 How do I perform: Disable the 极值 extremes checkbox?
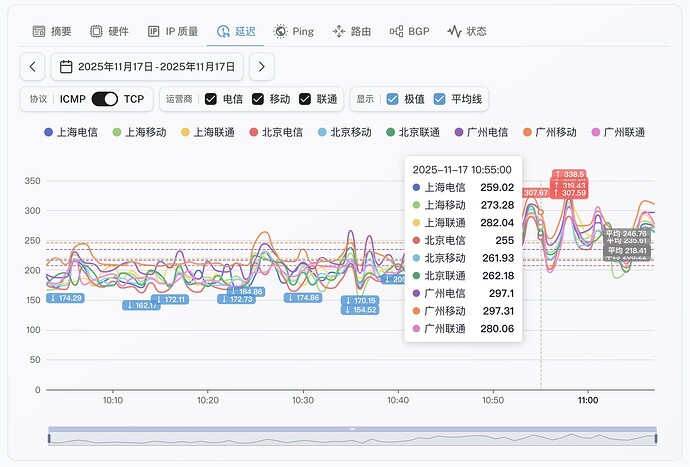[x=392, y=99]
